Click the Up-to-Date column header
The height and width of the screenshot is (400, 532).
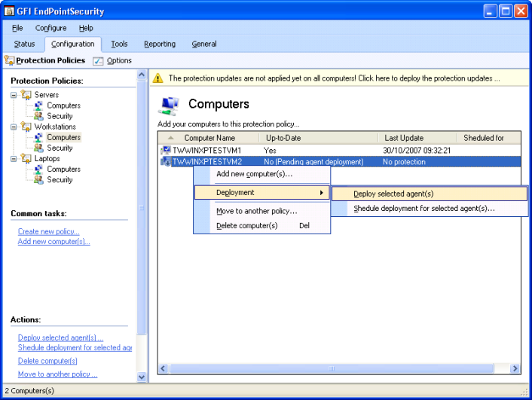(x=319, y=138)
